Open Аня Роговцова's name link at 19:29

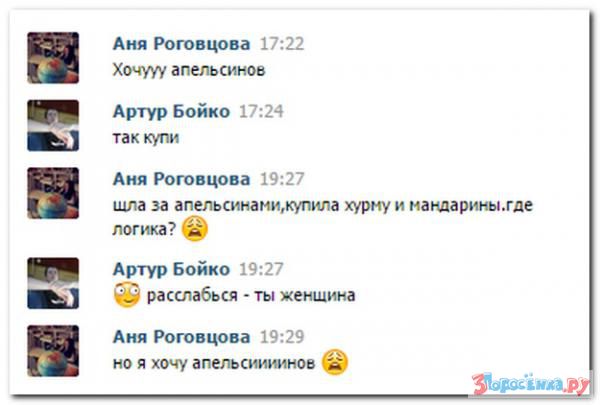click(181, 337)
